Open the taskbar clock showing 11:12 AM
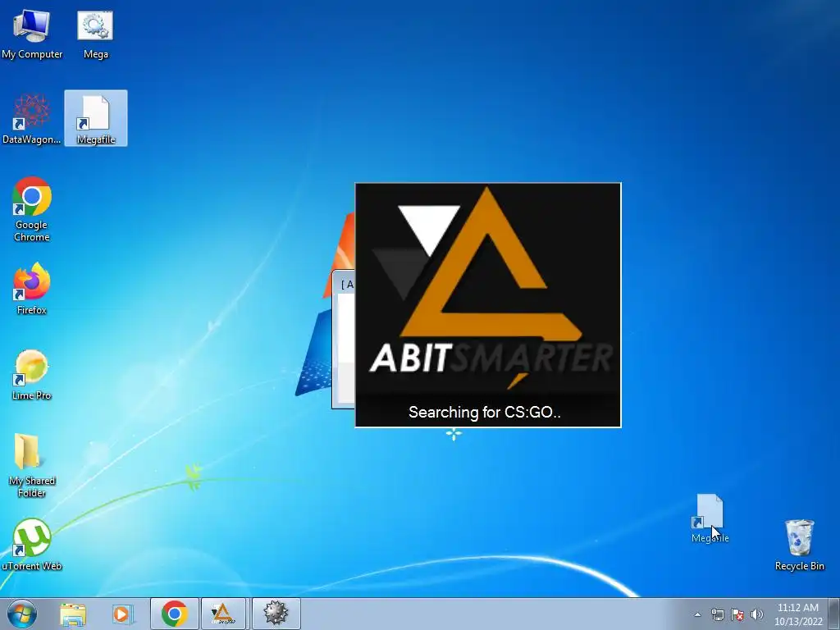Viewport: 840px width, 630px height. [x=798, y=614]
